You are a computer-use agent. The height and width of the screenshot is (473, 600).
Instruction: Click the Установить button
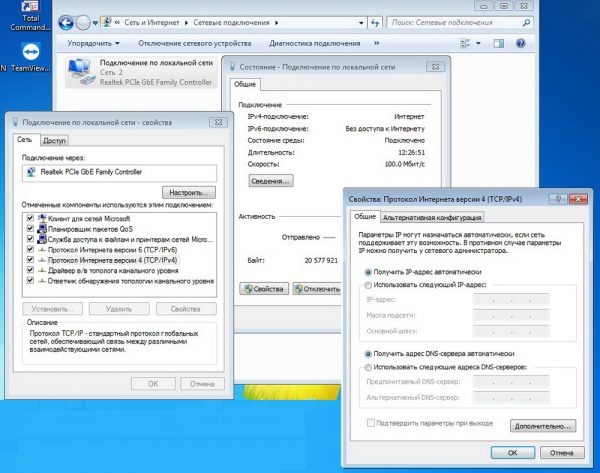coord(52,309)
